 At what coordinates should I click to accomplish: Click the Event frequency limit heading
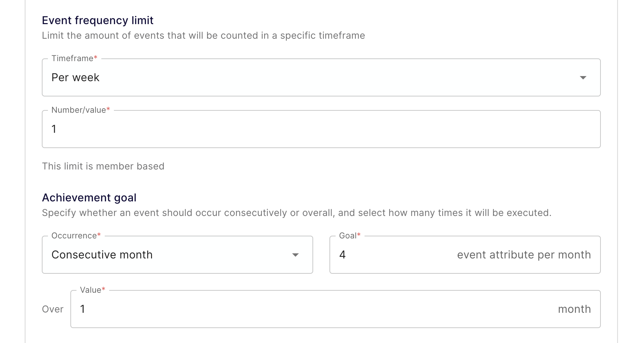[x=98, y=20]
